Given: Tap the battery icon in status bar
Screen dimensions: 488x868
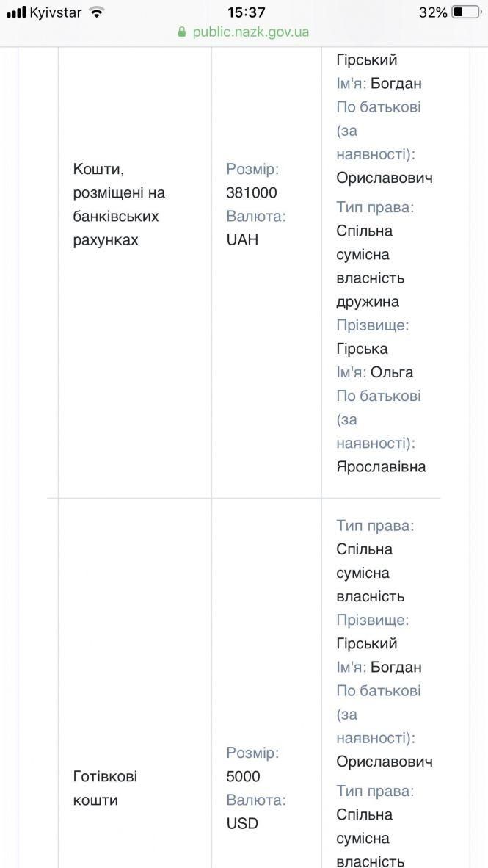Looking at the screenshot, I should click(466, 12).
